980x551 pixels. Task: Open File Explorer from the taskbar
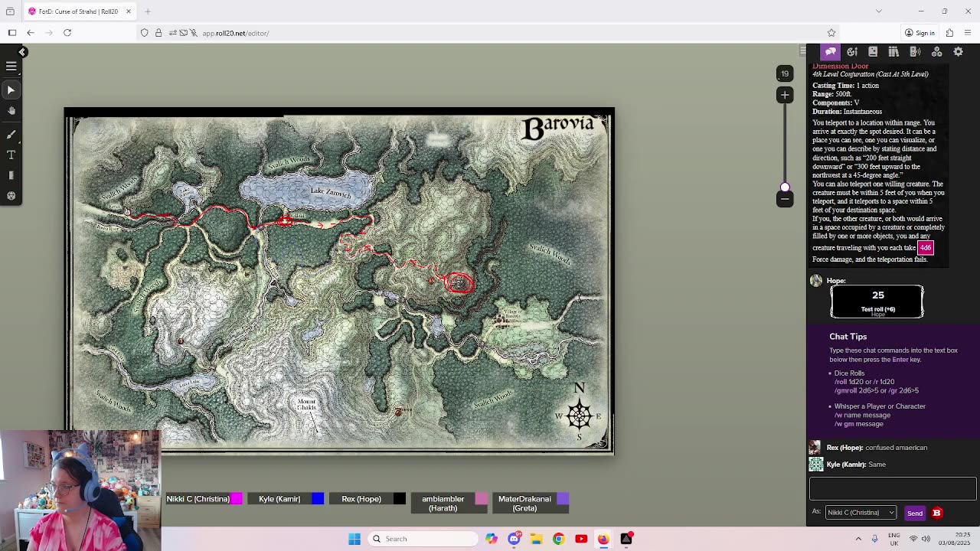[536, 539]
